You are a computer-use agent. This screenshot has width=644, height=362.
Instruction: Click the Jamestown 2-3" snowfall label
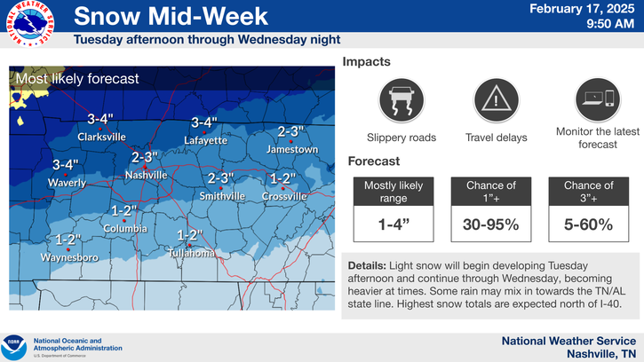(290, 131)
